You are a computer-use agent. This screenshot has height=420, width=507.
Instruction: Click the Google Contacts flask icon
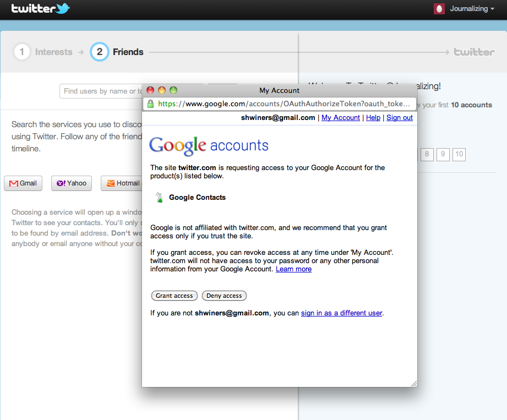(159, 198)
